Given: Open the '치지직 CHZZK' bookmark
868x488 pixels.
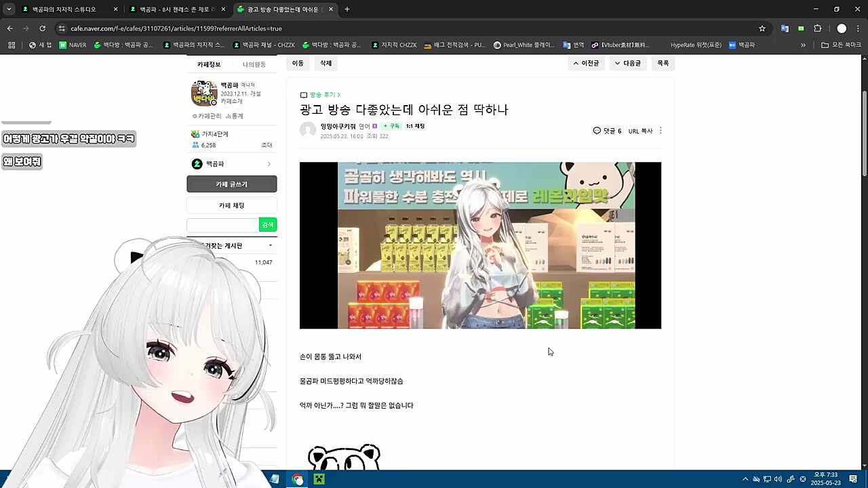Looking at the screenshot, I should tap(394, 45).
